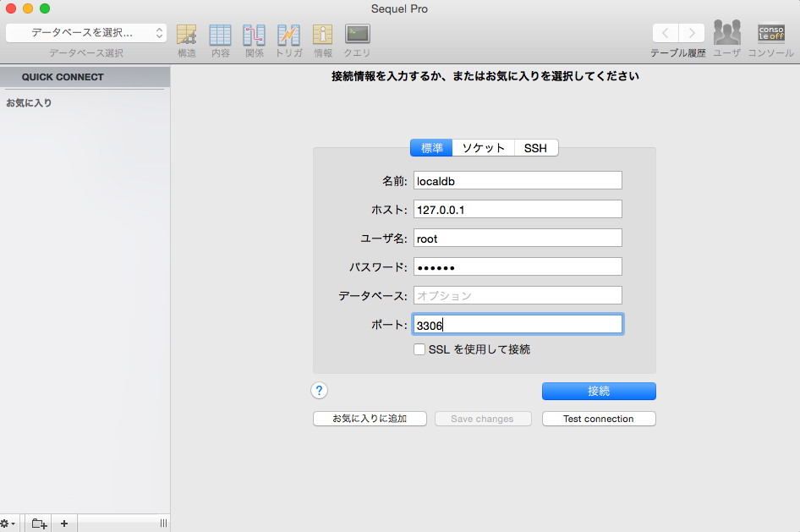This screenshot has height=532, width=800.
Task: Switch to the ソケット connection tab
Action: (483, 148)
